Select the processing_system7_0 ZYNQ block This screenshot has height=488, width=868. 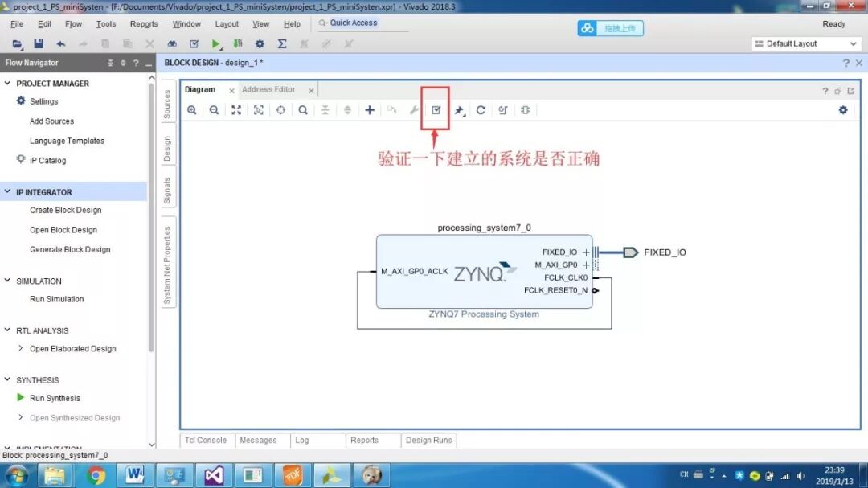484,272
